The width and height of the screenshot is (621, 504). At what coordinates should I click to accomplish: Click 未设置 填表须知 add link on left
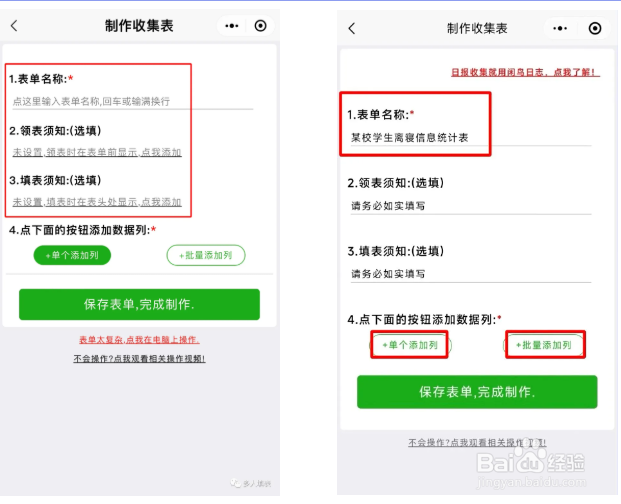click(x=97, y=202)
